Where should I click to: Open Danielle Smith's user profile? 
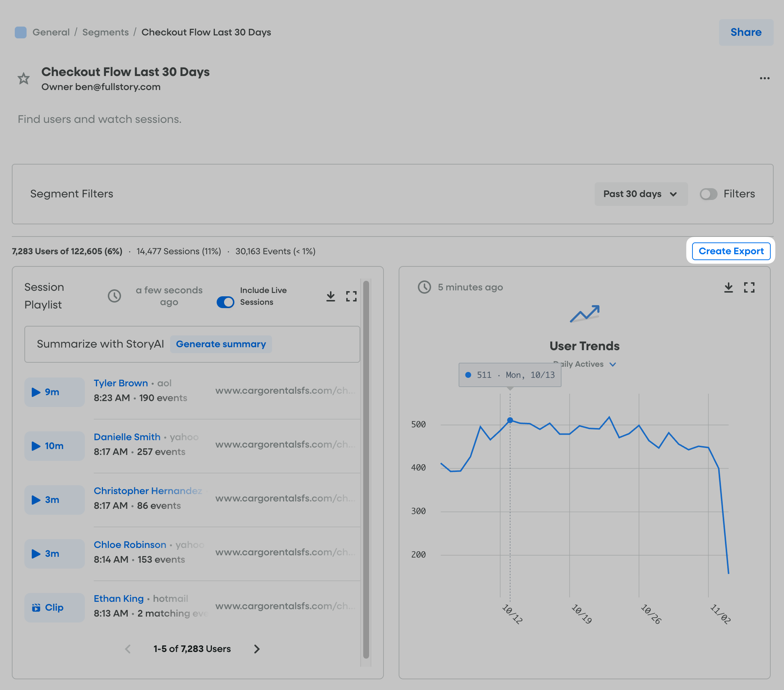pos(127,437)
